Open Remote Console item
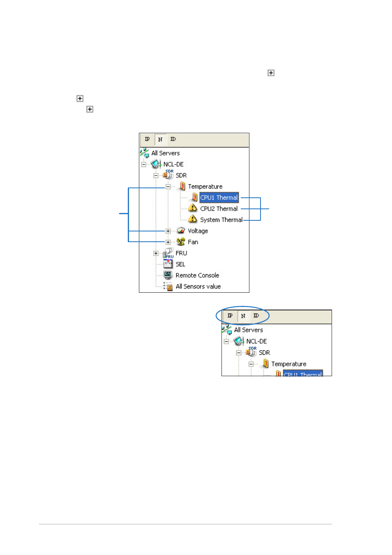This screenshot has width=392, height=555. (197, 275)
